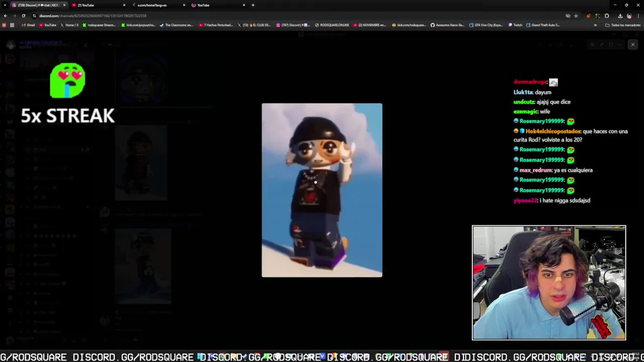The image size is (644, 362).
Task: Click the green heart-eyes streak emote
Action: pos(68,80)
